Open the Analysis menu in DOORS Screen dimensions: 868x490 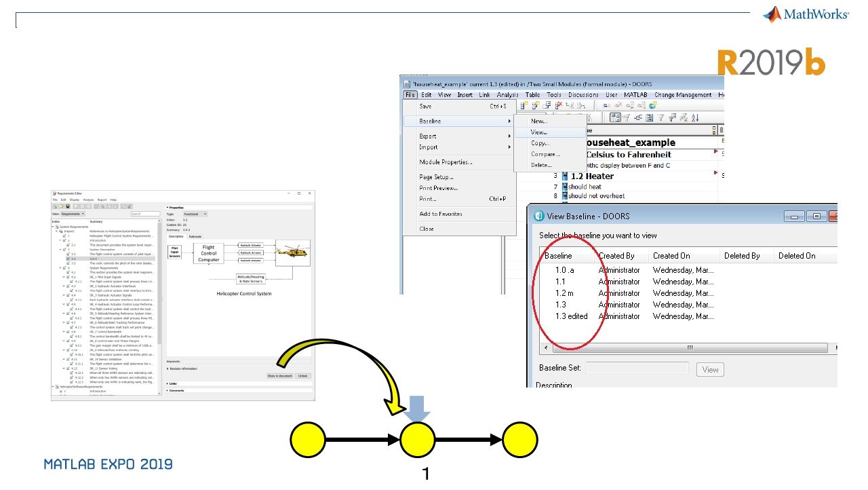coord(507,95)
